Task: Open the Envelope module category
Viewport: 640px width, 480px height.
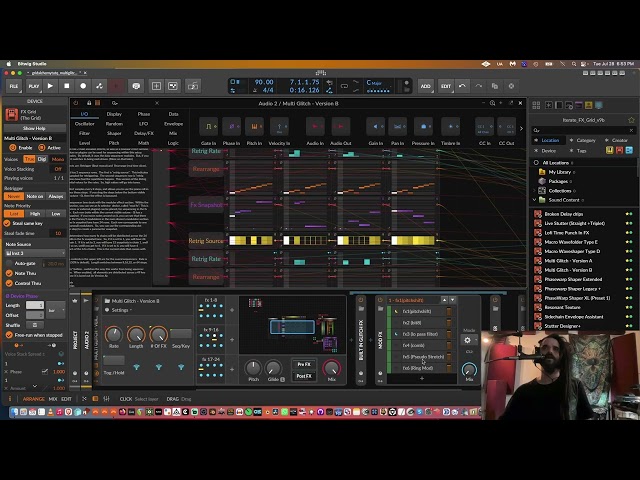Action: coord(173,124)
